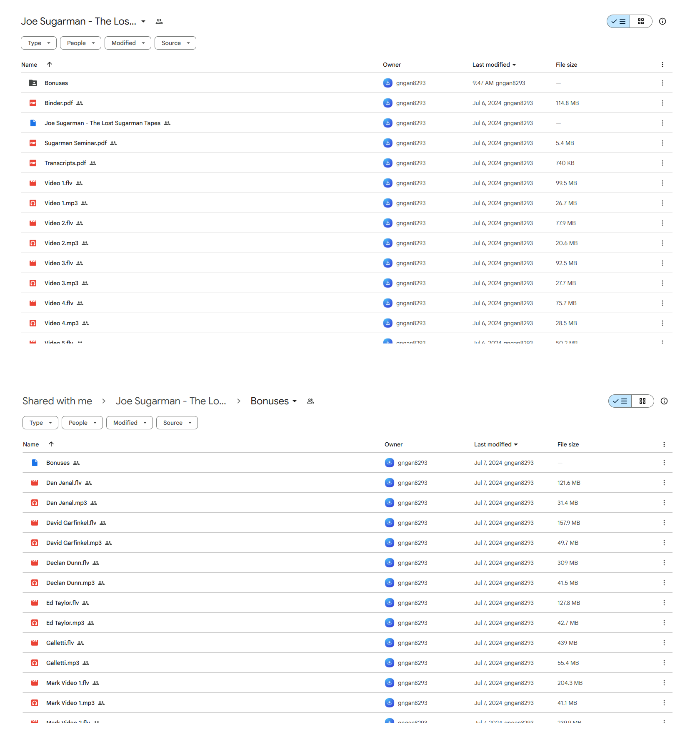This screenshot has height=747, width=700.
Task: Select the Transcripts.pdf file
Action: click(x=347, y=163)
